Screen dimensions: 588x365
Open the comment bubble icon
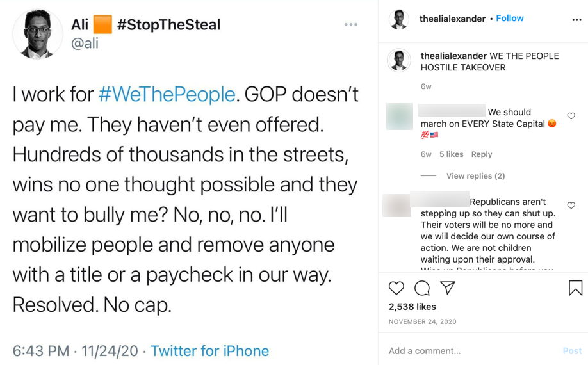tap(422, 288)
